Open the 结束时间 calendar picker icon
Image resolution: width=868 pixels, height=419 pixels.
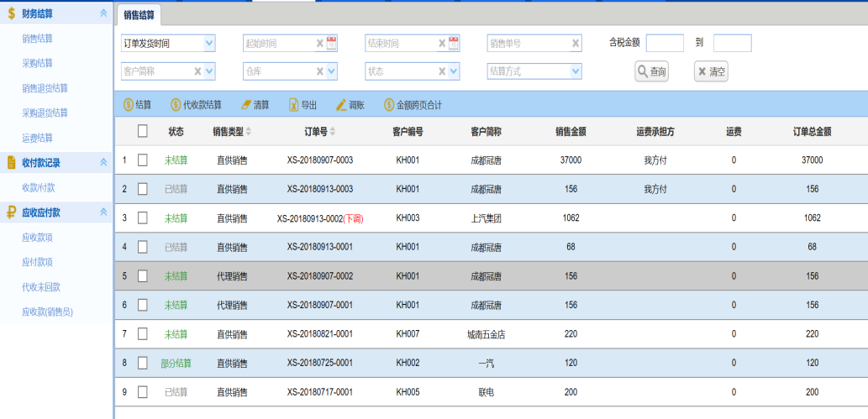pyautogui.click(x=454, y=44)
